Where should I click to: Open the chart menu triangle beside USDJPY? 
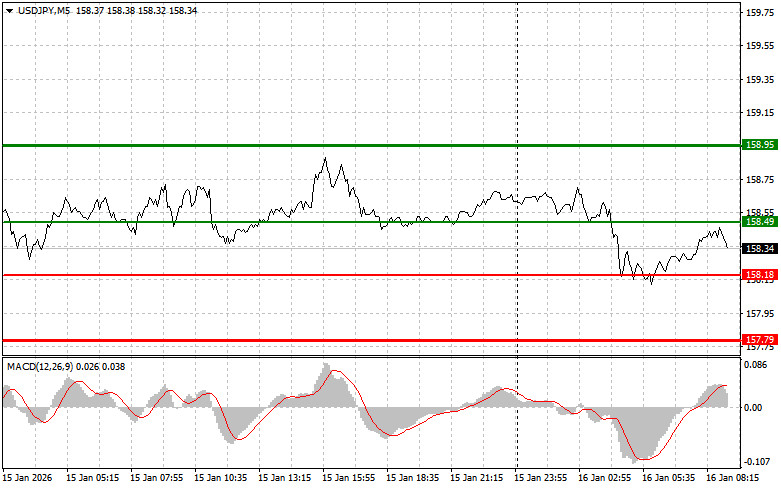pos(9,11)
